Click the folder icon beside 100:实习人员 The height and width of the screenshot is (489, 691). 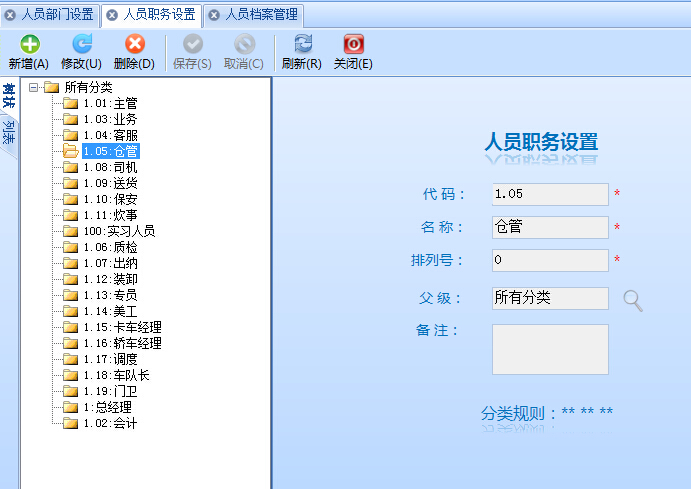coord(70,231)
